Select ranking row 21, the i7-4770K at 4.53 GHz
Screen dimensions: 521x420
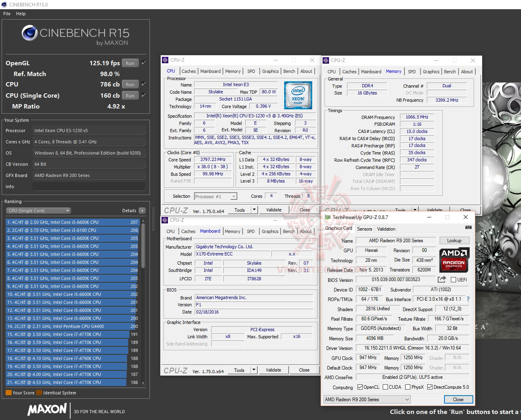[x=72, y=382]
